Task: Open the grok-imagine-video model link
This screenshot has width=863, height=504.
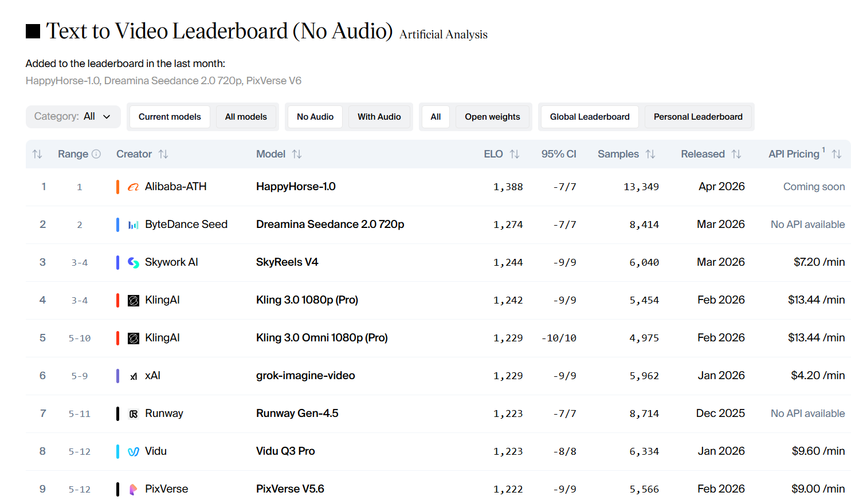Action: pos(305,376)
